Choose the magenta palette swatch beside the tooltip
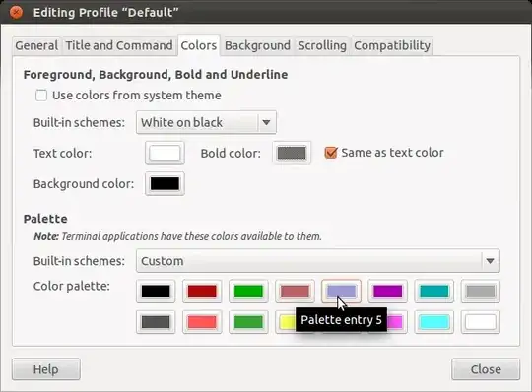This screenshot has height=392, width=532. pos(397,322)
